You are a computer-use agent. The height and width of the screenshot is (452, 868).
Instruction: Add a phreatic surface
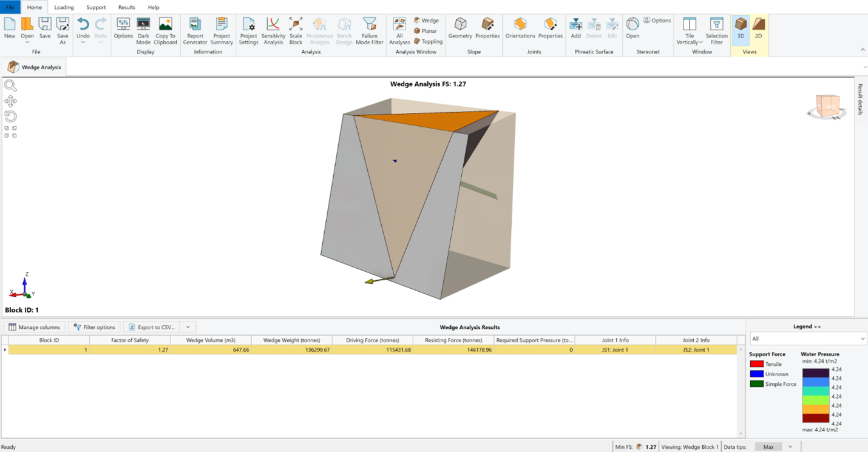click(x=575, y=28)
